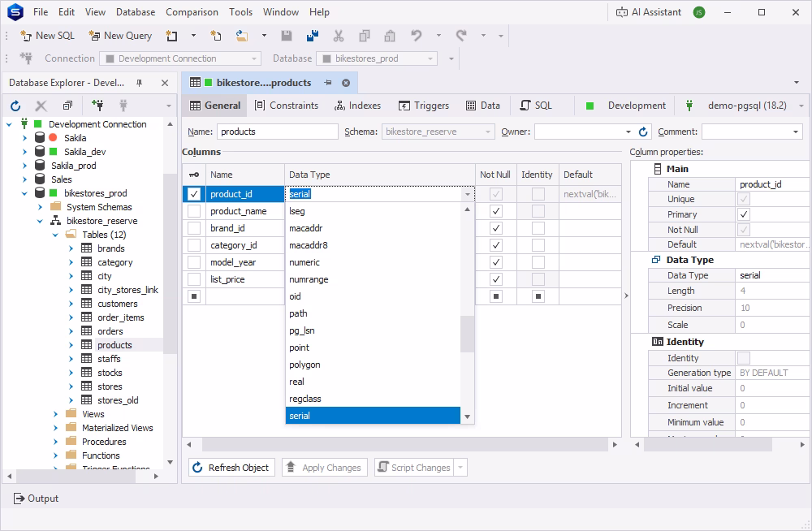Collapse the Tables (12) folder
Screen dimensions: 812x531
[x=55, y=235]
